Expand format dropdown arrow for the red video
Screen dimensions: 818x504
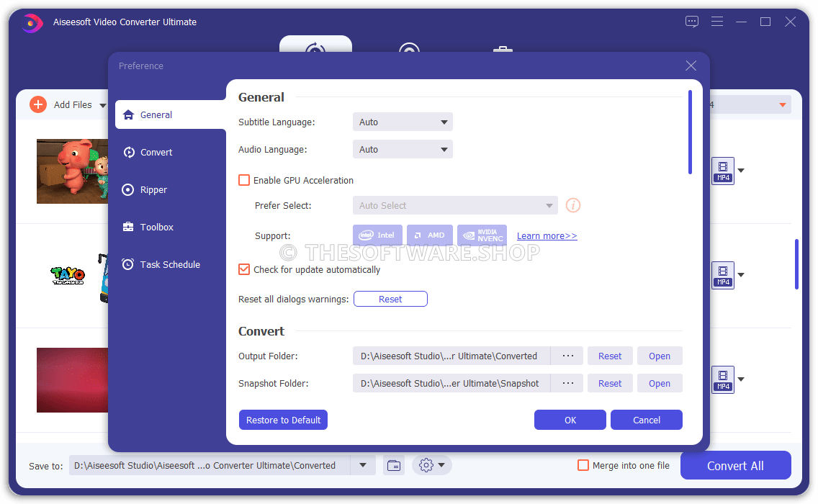point(741,379)
